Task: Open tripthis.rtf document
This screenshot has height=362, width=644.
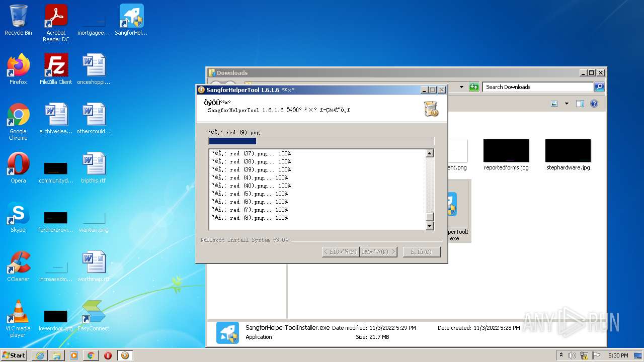Action: tap(94, 168)
